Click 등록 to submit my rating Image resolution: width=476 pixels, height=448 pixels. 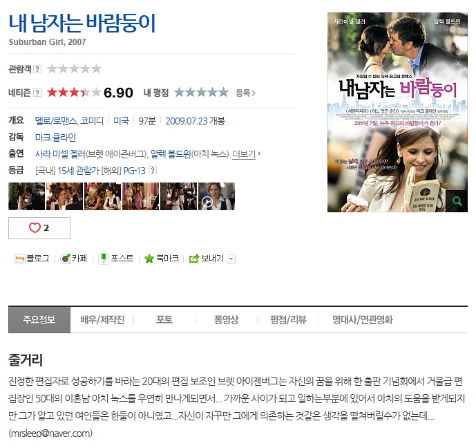245,93
